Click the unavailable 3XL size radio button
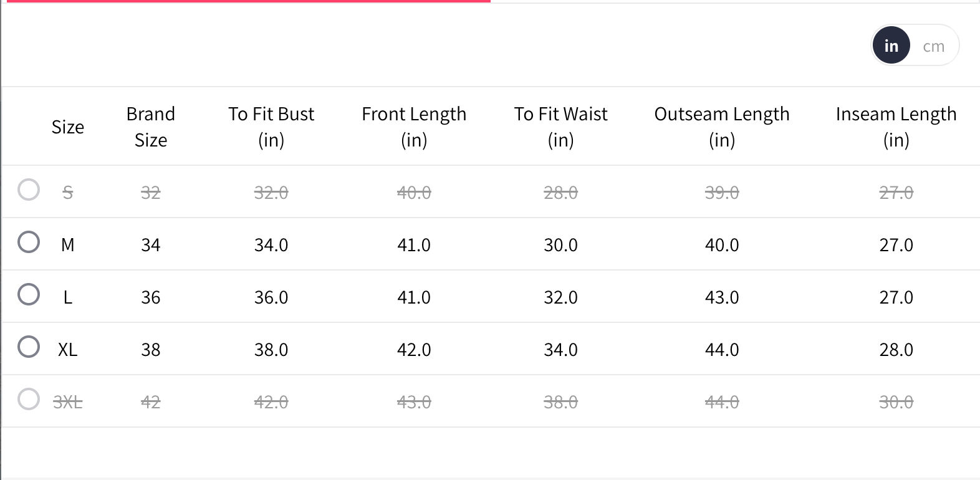Image resolution: width=980 pixels, height=480 pixels. click(29, 399)
